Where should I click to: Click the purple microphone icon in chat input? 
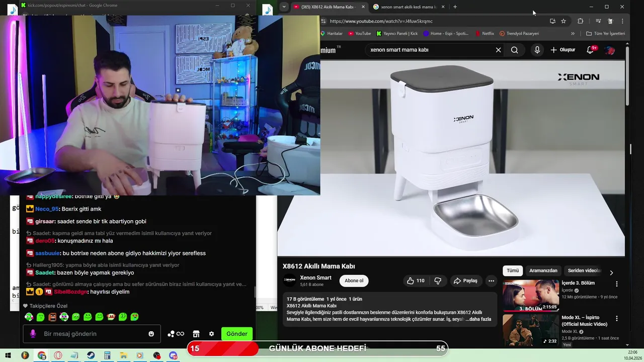(33, 334)
